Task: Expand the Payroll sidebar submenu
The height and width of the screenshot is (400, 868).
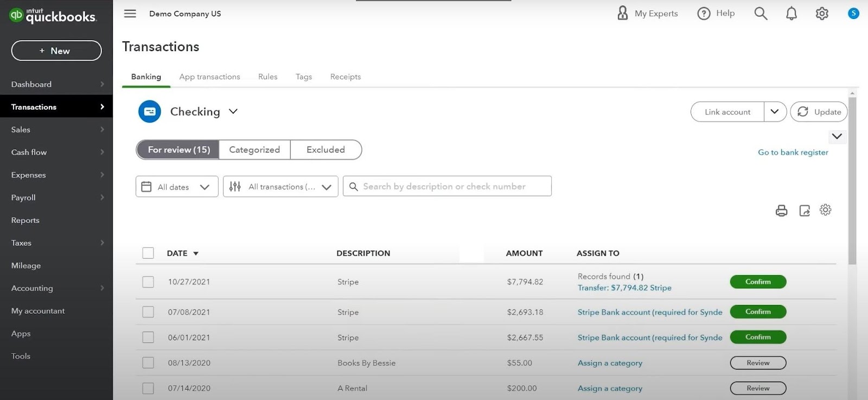Action: (102, 198)
